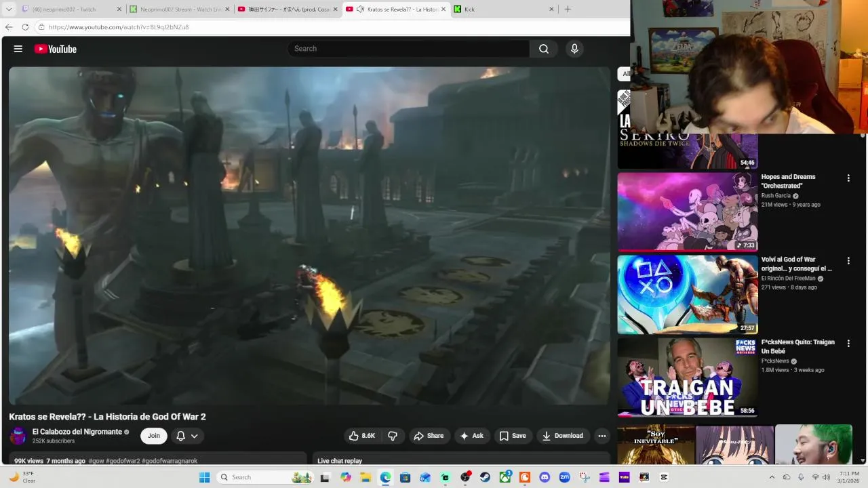Download the video
868x488 pixels.
pos(563,436)
